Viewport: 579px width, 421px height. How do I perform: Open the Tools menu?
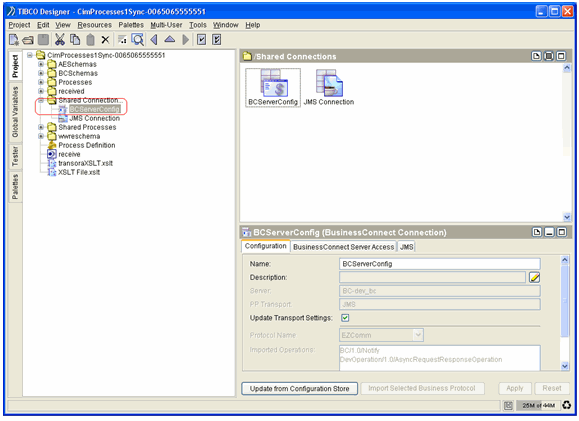(x=198, y=25)
